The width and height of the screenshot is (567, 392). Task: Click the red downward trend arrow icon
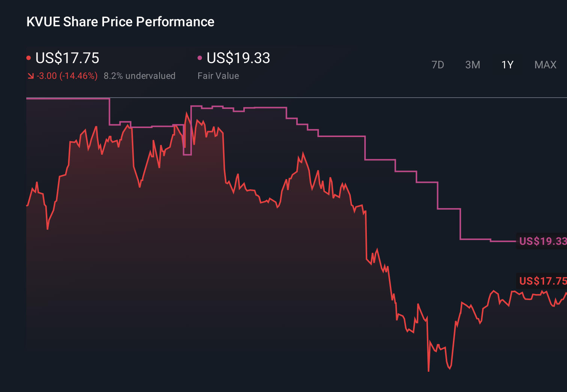(30, 75)
